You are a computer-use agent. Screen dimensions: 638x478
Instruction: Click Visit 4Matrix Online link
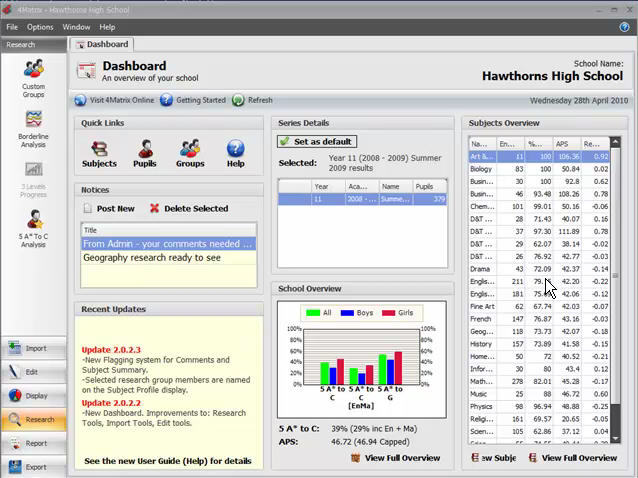coord(114,100)
